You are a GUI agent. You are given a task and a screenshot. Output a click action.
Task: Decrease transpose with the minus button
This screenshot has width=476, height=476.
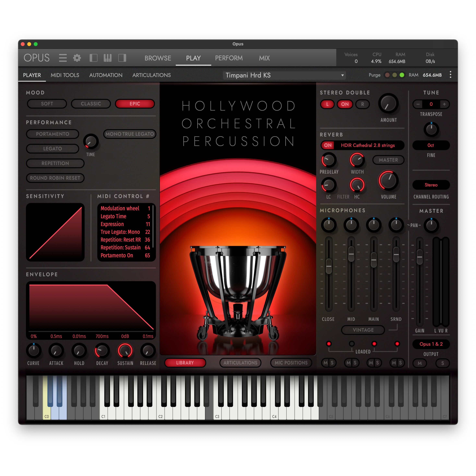click(x=418, y=104)
